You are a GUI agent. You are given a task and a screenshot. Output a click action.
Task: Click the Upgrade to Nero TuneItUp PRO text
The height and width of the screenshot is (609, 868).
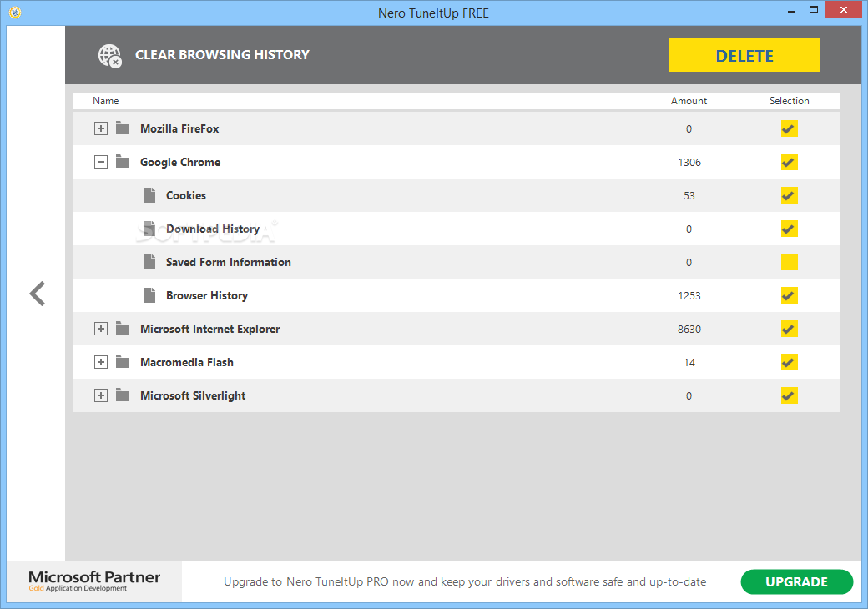[464, 582]
